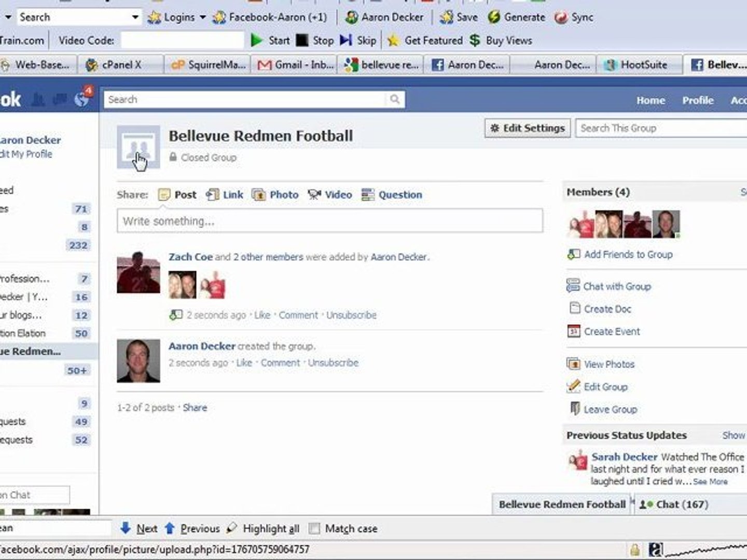This screenshot has height=560, width=747.
Task: Click the Aaron Decker toolbar identity
Action: click(x=384, y=17)
